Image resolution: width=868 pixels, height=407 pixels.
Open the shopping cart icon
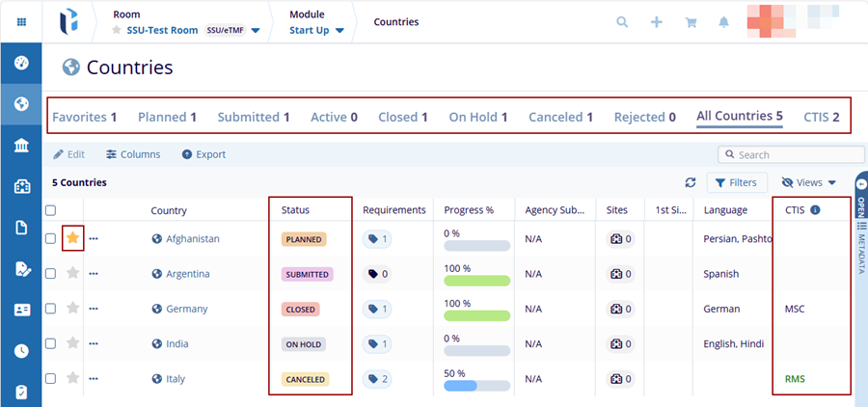click(691, 22)
